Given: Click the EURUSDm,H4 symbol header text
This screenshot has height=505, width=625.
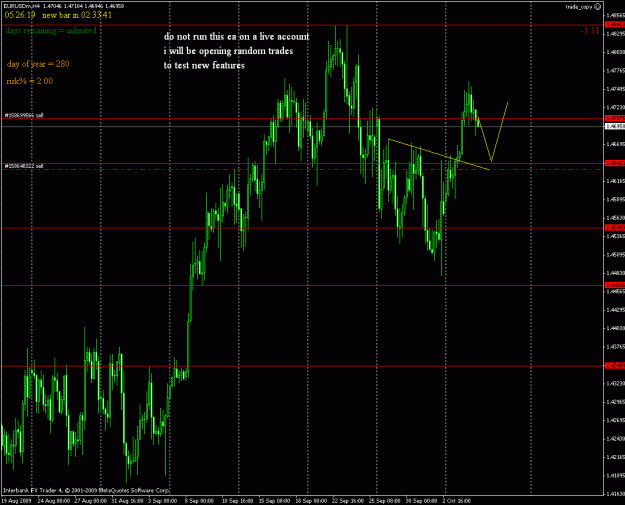Looking at the screenshot, I should pyautogui.click(x=22, y=6).
